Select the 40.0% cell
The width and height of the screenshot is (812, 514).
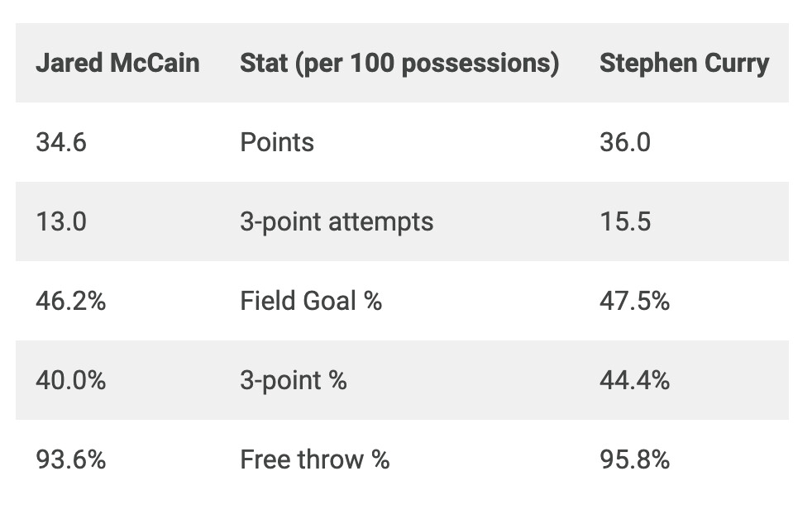coord(71,381)
